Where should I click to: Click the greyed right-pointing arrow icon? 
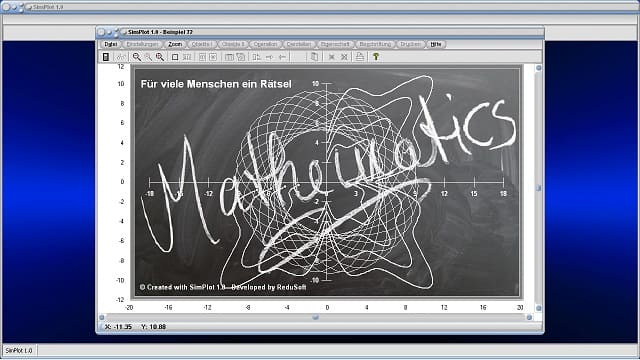pyautogui.click(x=269, y=57)
